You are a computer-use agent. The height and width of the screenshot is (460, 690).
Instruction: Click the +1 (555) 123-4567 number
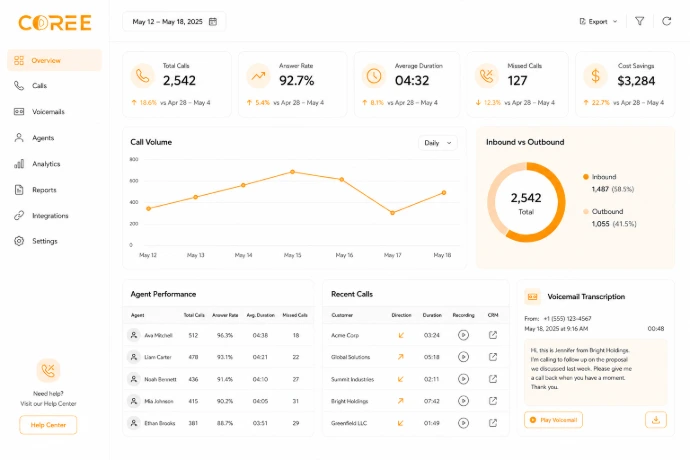(x=567, y=319)
